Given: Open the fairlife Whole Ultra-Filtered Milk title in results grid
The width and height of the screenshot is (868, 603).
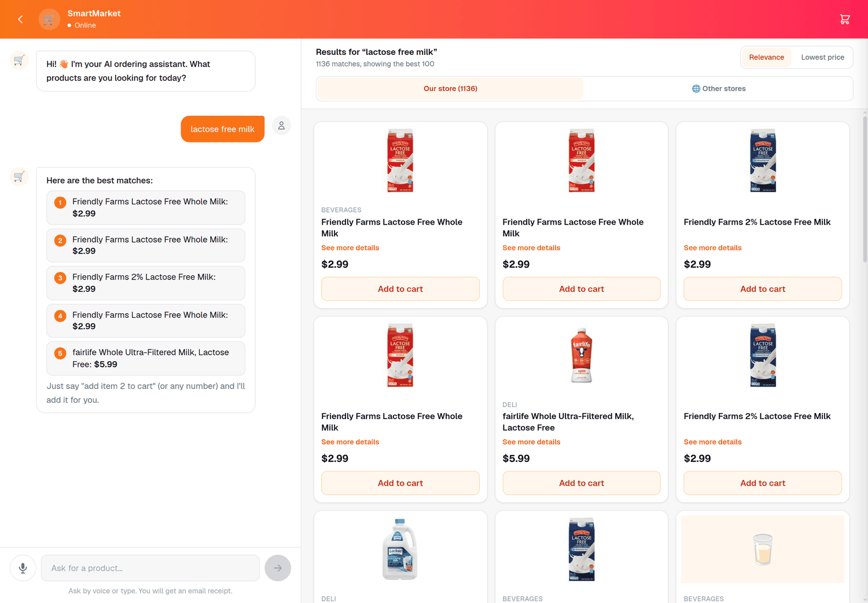Looking at the screenshot, I should [x=568, y=422].
